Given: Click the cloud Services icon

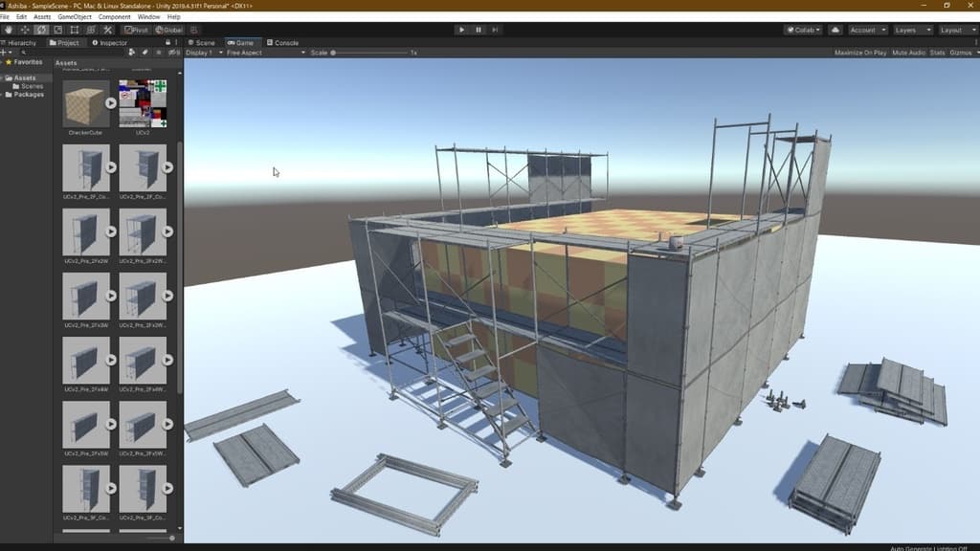Looking at the screenshot, I should click(835, 30).
